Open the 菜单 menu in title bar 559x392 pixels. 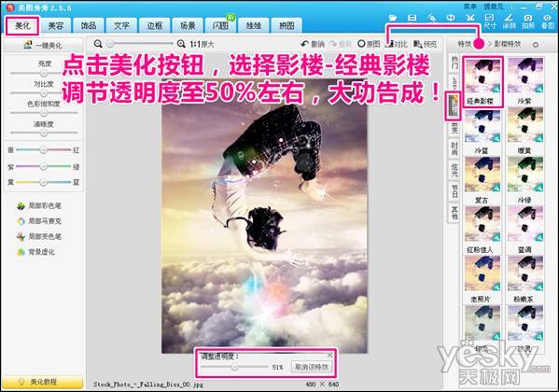pos(469,6)
